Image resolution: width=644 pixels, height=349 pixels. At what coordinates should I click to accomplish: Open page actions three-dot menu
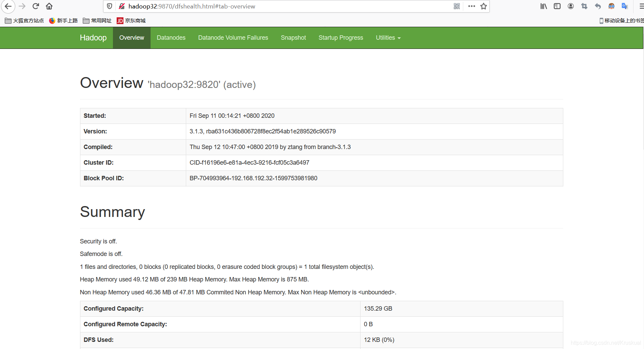coord(471,6)
